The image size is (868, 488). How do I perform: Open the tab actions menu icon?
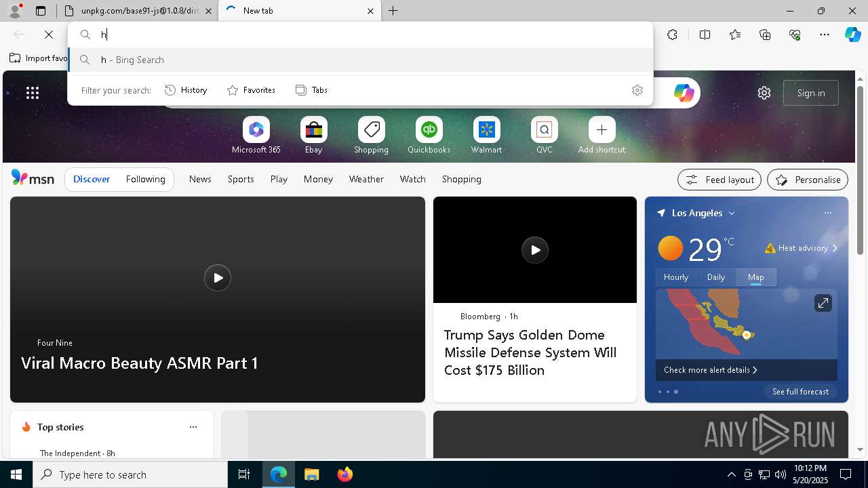click(41, 11)
